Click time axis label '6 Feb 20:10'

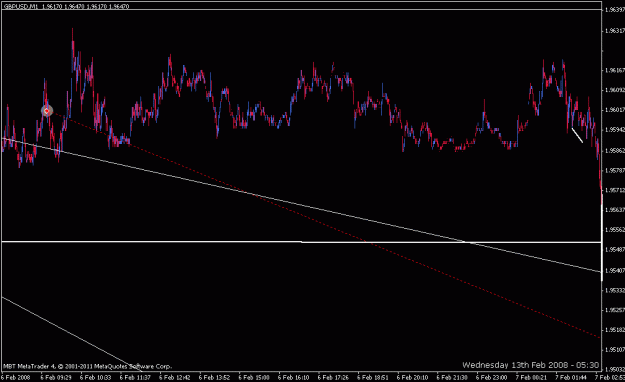tap(413, 377)
